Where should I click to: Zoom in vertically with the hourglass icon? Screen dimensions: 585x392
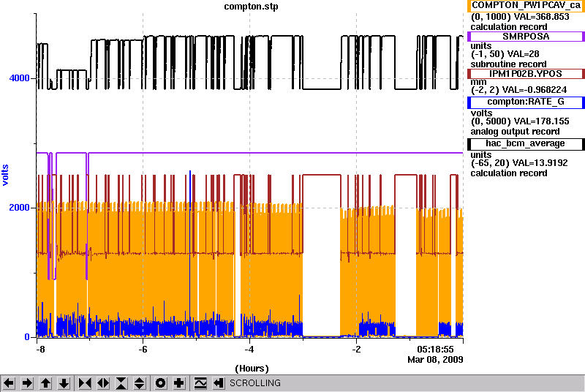point(121,383)
